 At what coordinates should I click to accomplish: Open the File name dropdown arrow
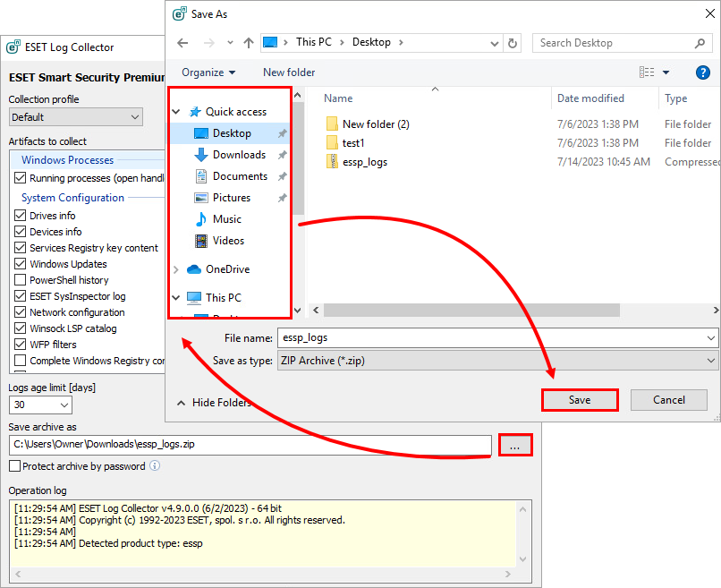[x=711, y=338]
